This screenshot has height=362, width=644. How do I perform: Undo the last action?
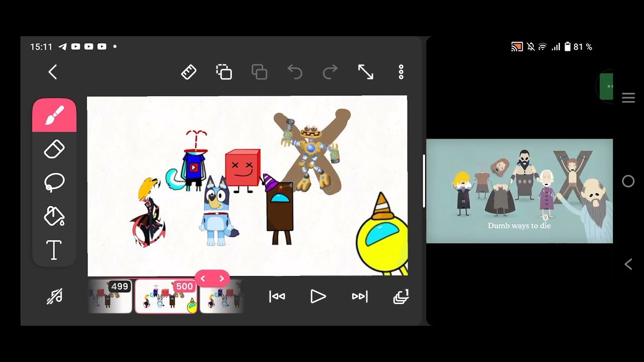point(295,72)
